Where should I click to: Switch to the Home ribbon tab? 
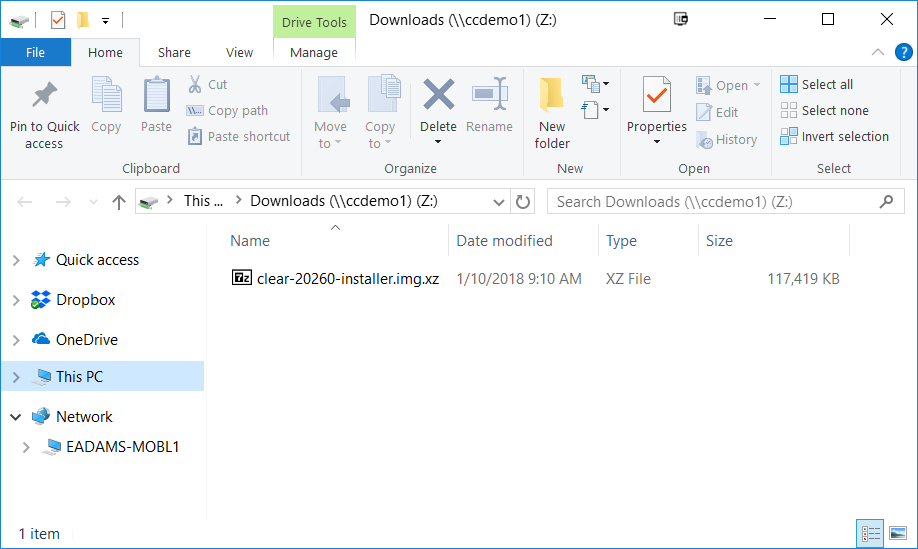click(x=105, y=53)
